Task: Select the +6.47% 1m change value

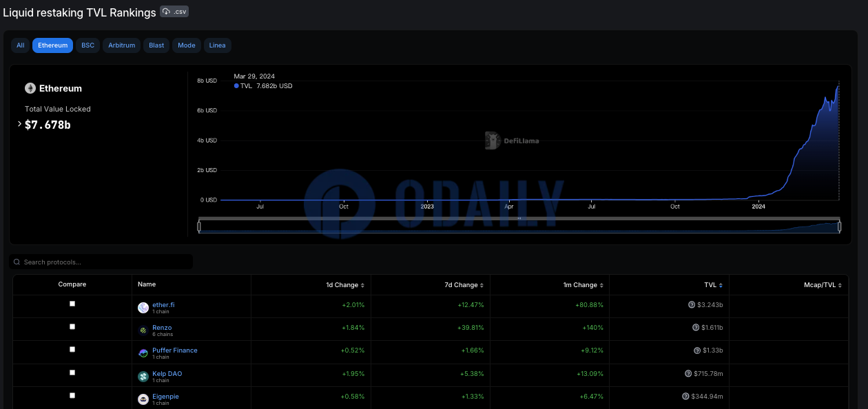Action: point(591,397)
